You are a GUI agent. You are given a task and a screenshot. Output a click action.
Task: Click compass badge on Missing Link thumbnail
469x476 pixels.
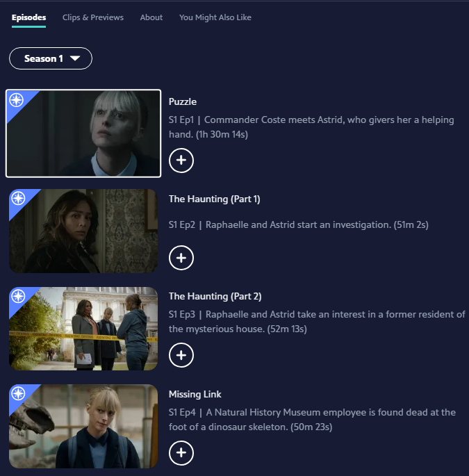pos(18,393)
